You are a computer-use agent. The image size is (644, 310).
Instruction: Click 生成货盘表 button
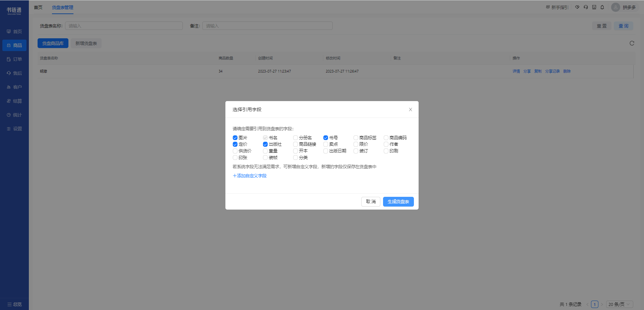click(x=398, y=202)
